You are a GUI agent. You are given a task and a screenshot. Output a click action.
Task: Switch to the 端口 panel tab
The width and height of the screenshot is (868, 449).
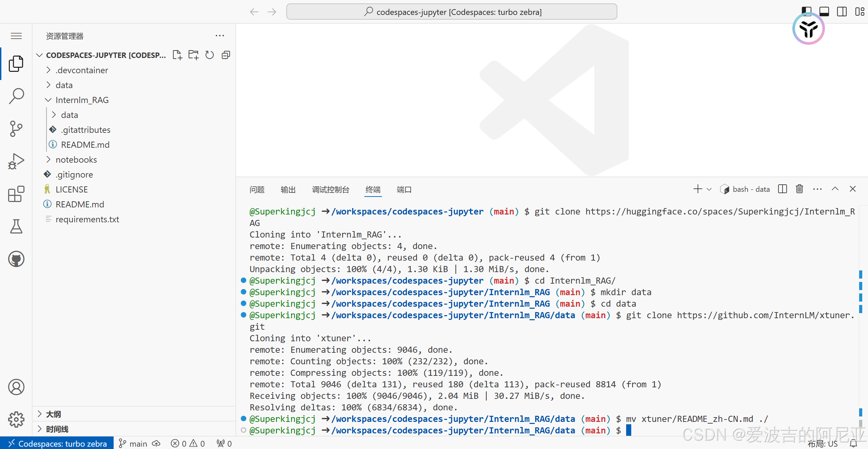404,189
